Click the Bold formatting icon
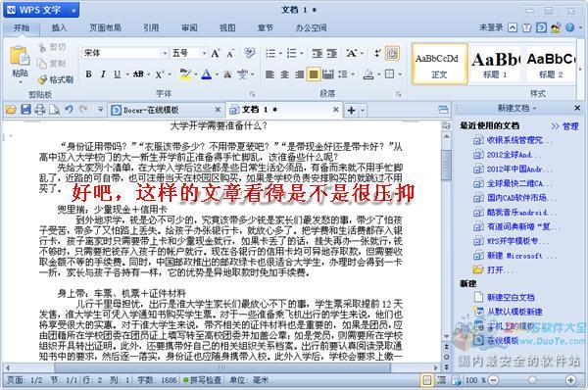 coord(88,74)
